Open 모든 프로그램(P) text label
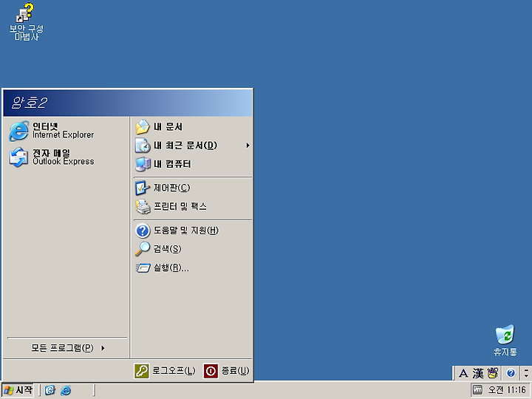Screen dimensions: 532x399 point(62,348)
